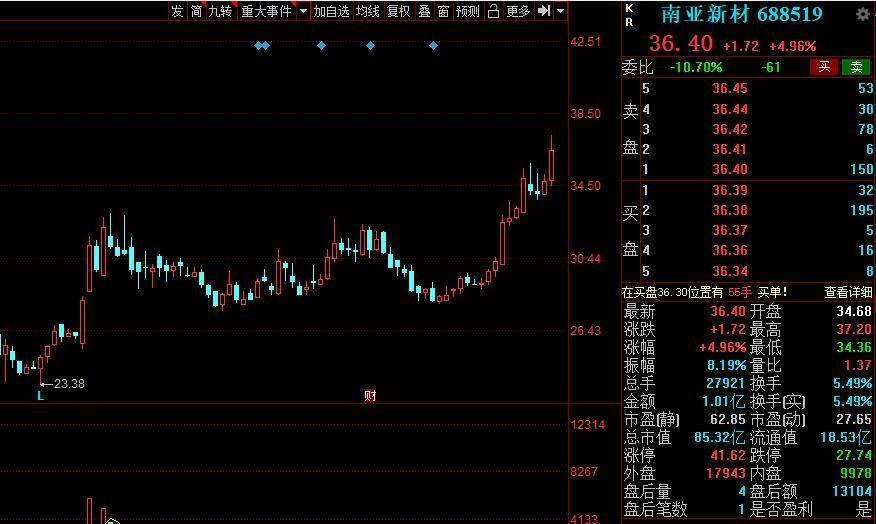Open the 预测 forecast menu item
The width and height of the screenshot is (876, 524).
point(467,11)
